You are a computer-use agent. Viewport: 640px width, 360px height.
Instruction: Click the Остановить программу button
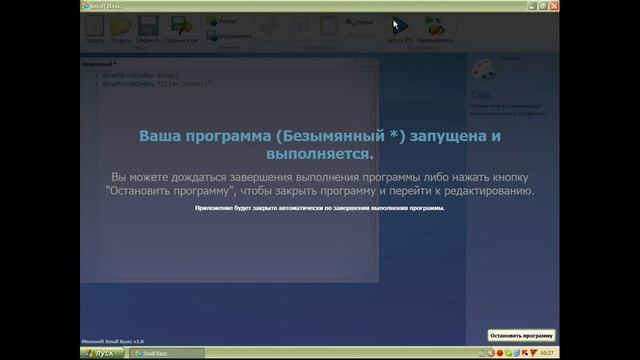pos(521,336)
